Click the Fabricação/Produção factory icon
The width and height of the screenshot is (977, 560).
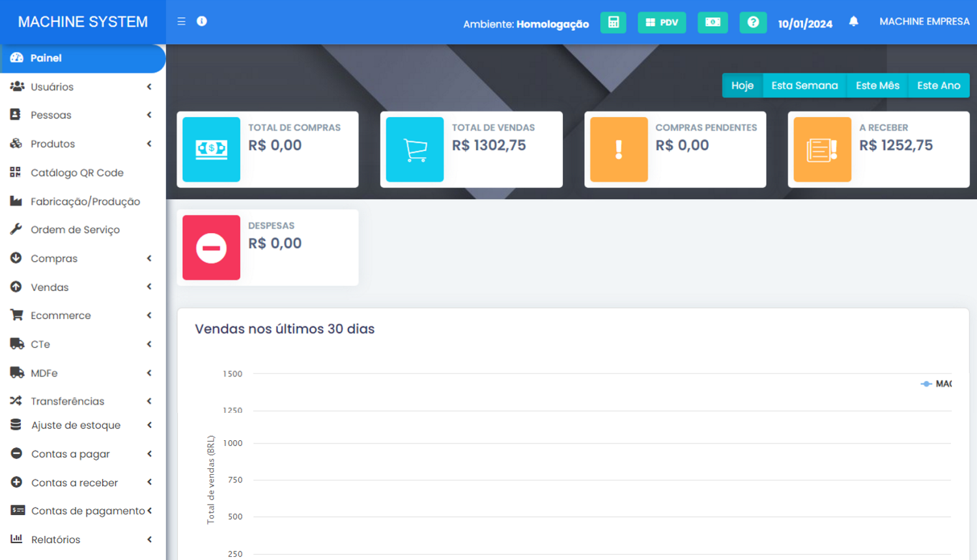pos(16,201)
